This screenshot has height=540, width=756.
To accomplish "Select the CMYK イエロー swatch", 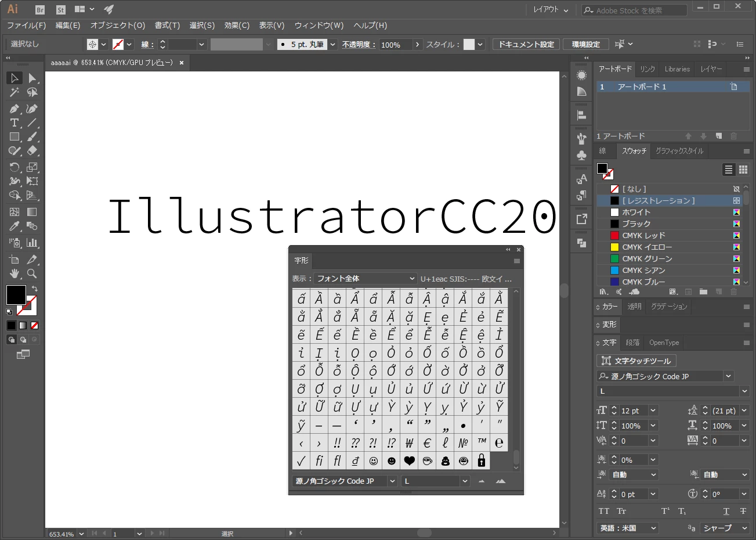I will 669,247.
